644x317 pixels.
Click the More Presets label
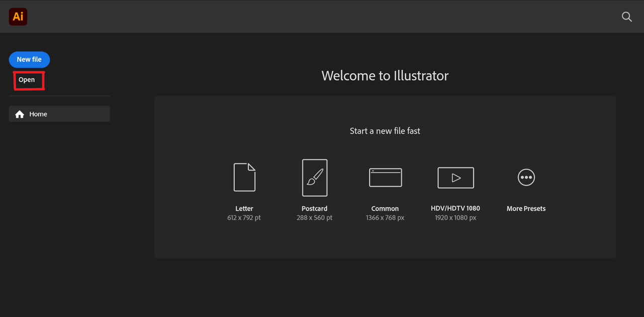point(526,208)
